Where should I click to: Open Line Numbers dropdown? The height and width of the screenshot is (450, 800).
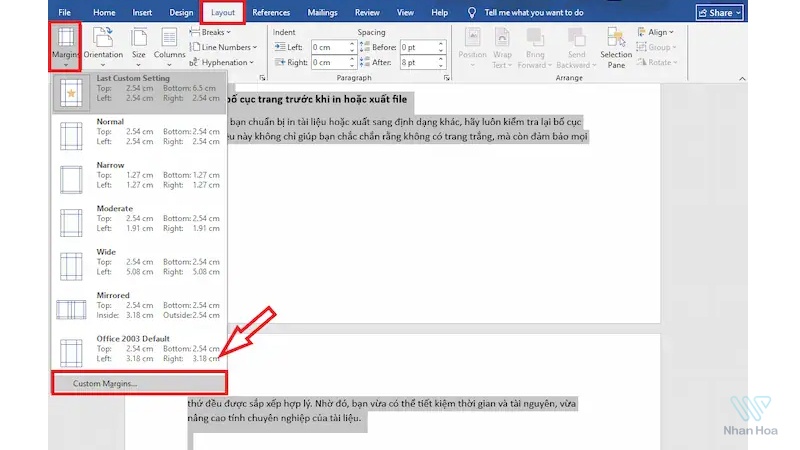point(223,47)
